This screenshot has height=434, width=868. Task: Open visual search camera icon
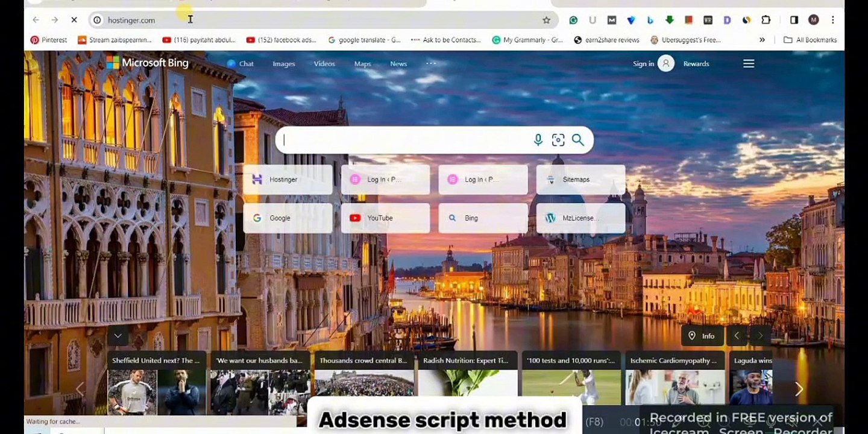point(558,140)
